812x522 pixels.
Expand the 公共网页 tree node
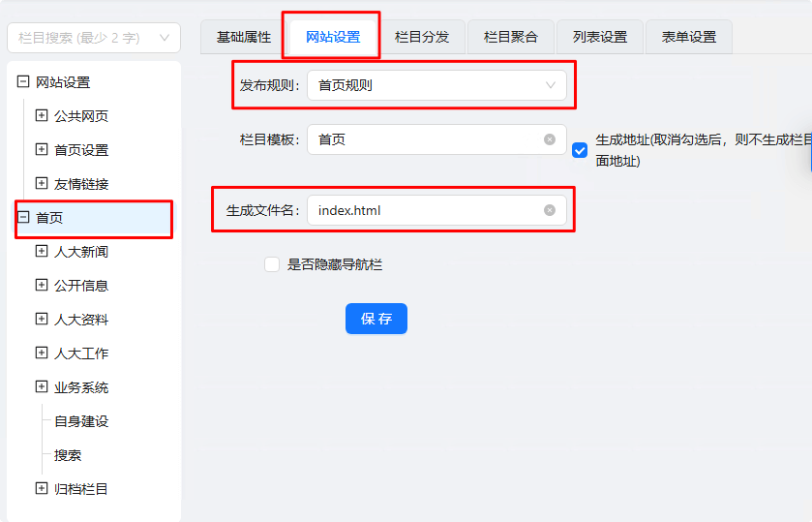42,116
